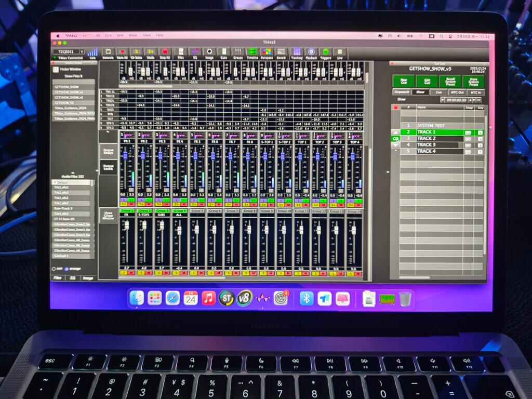Open the Cues toolbar icon
Screen dimensions: 532x399
tap(224, 51)
